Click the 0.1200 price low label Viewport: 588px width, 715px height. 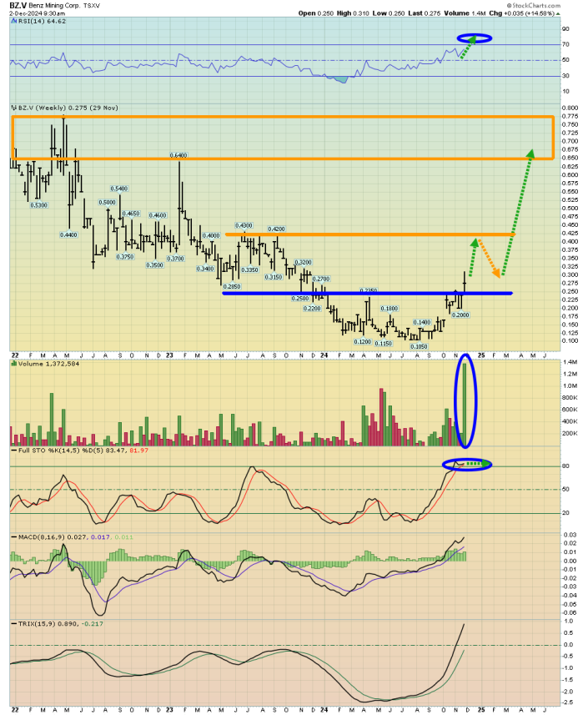(362, 341)
